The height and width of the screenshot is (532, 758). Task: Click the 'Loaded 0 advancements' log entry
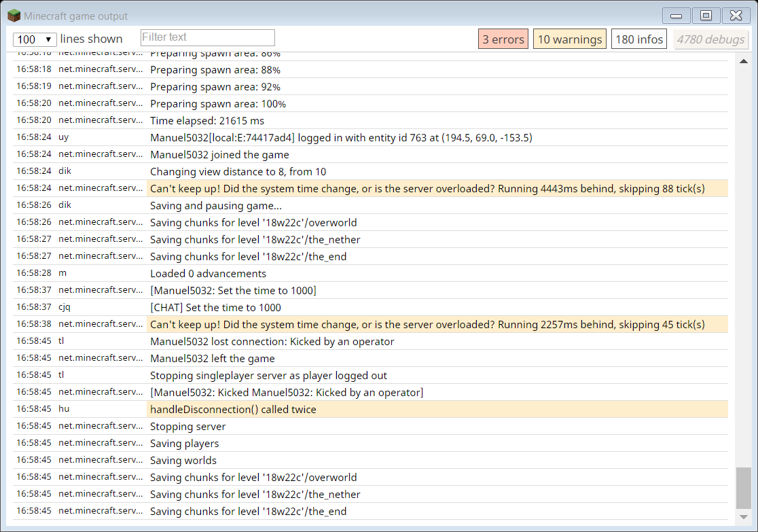click(208, 274)
